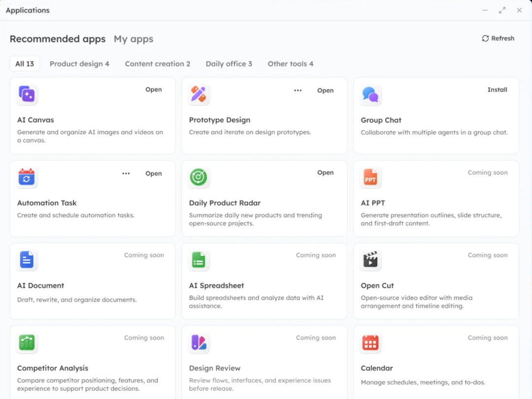Click the AI Spreadsheet title text

[x=216, y=286]
